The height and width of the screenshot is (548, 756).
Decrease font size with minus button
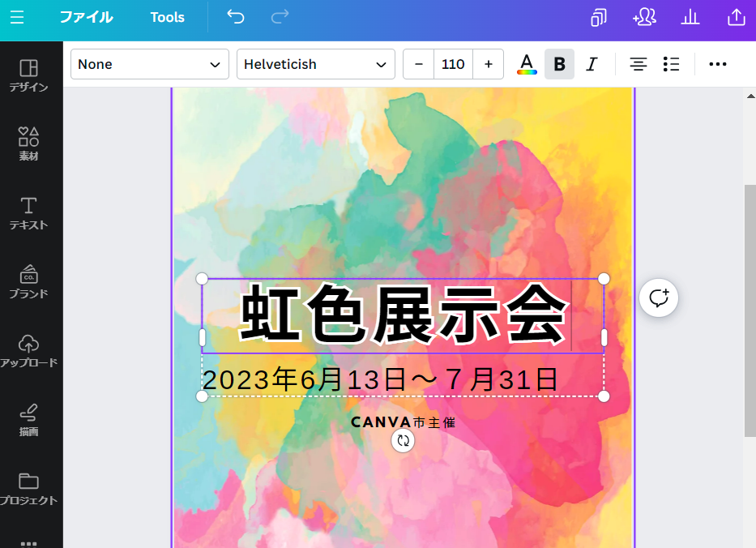tap(418, 64)
